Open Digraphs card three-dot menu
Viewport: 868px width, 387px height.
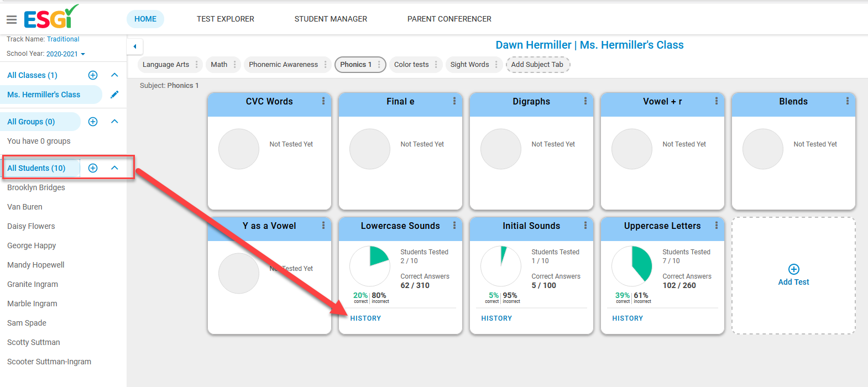click(585, 101)
